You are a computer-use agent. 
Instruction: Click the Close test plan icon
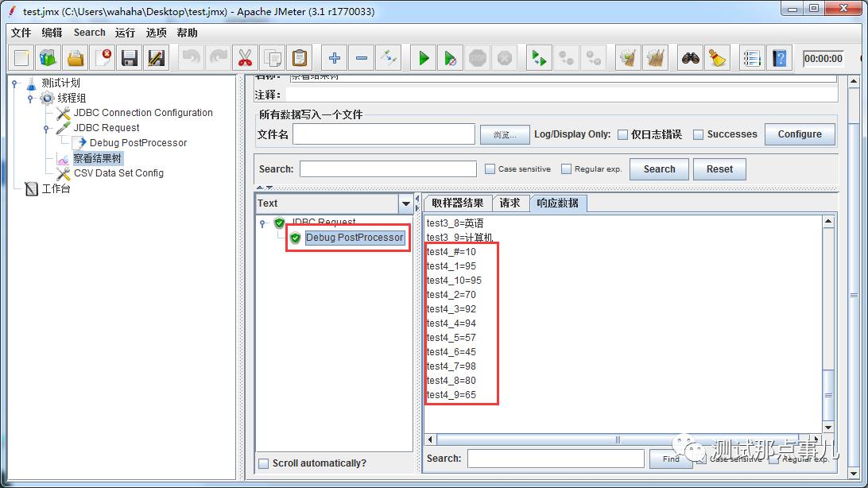click(103, 57)
